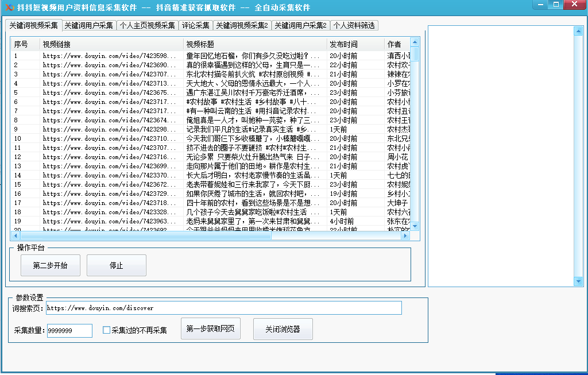Click the 关闭浏览器 button
588x375 pixels.
[x=283, y=329]
